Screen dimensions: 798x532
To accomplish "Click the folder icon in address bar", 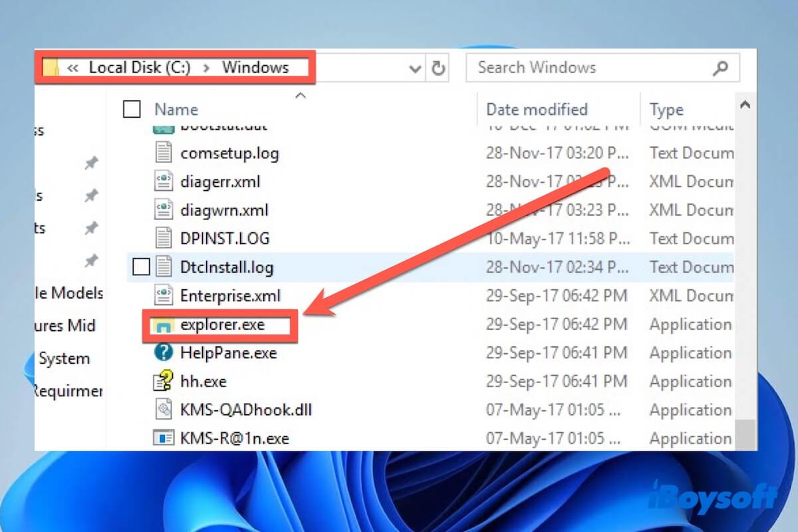I will pos(51,68).
